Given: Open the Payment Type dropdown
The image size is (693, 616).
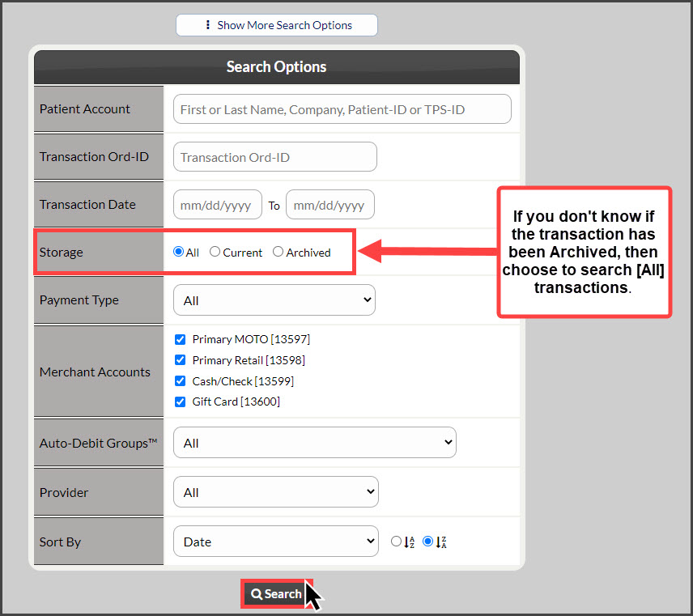Looking at the screenshot, I should pos(274,300).
